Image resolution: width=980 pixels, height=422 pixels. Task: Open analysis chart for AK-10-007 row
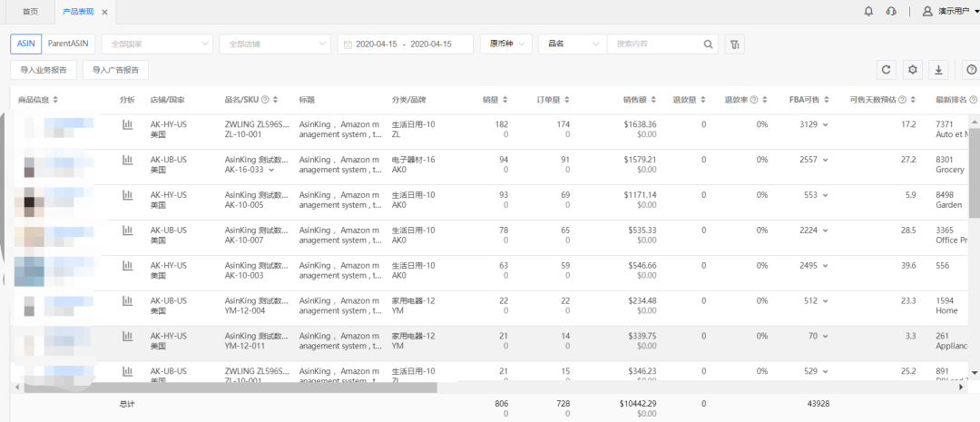pos(128,231)
